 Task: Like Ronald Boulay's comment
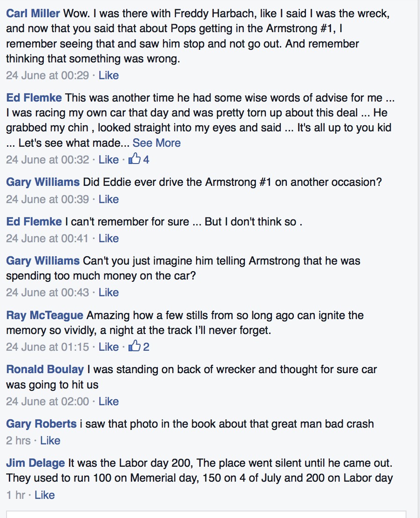(108, 402)
